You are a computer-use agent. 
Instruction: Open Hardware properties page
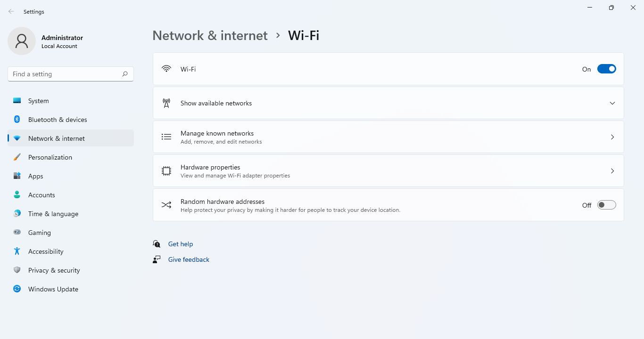[x=388, y=170]
